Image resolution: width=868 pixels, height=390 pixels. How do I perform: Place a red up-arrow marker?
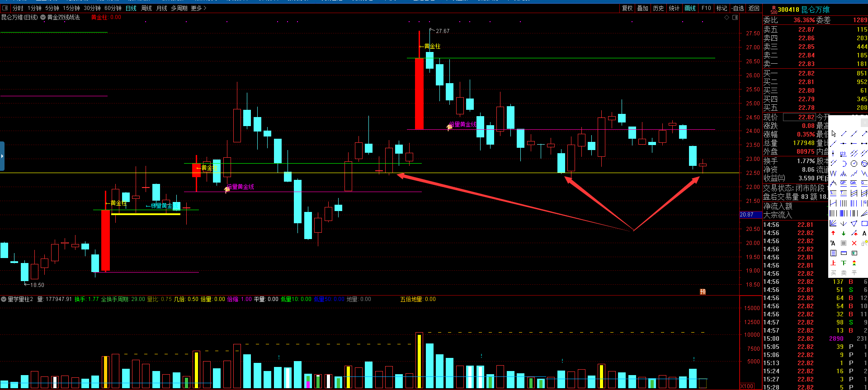pyautogui.click(x=834, y=233)
